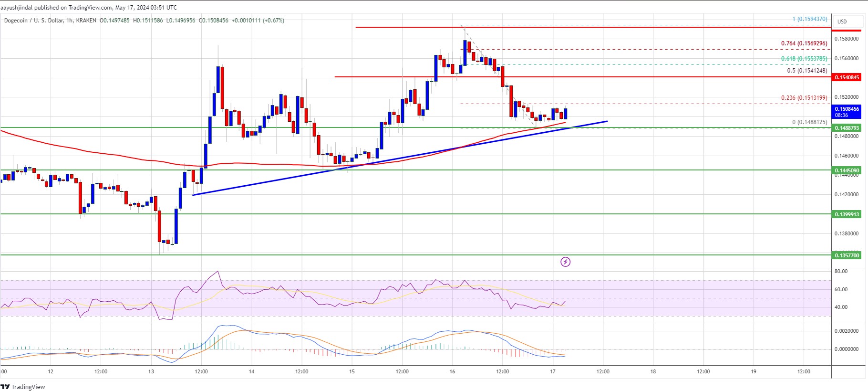Viewport: 868px width, 391px height.
Task: Select the Fibonacci 1 level label at 0.1594370
Action: click(809, 19)
